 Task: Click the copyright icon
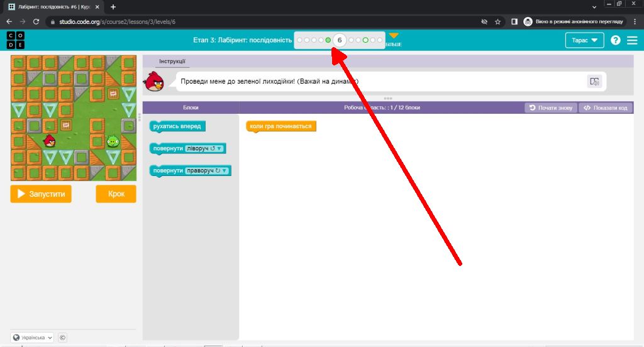click(x=62, y=338)
